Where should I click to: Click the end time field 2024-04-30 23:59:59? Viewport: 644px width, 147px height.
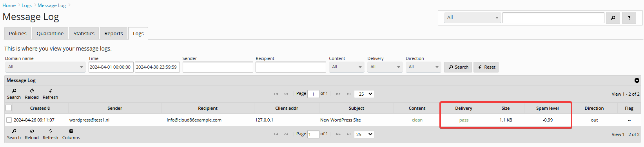click(157, 67)
